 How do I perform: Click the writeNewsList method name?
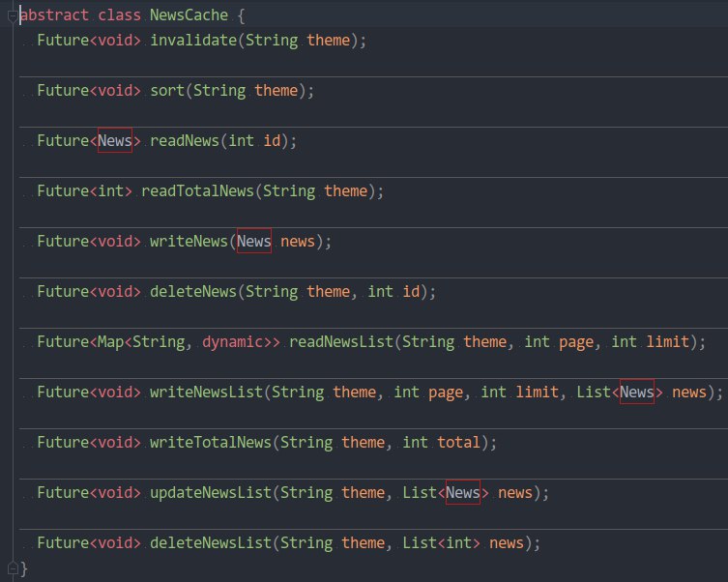click(x=206, y=392)
